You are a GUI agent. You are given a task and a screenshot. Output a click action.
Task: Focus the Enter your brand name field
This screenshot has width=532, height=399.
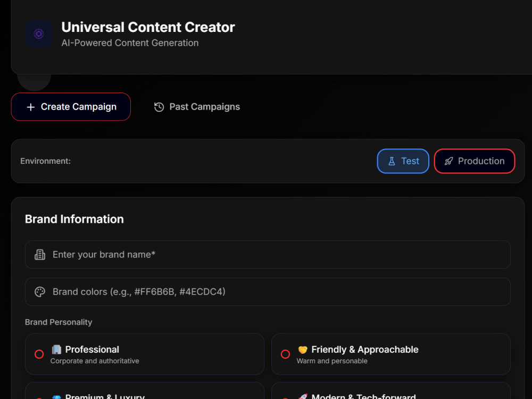click(268, 254)
